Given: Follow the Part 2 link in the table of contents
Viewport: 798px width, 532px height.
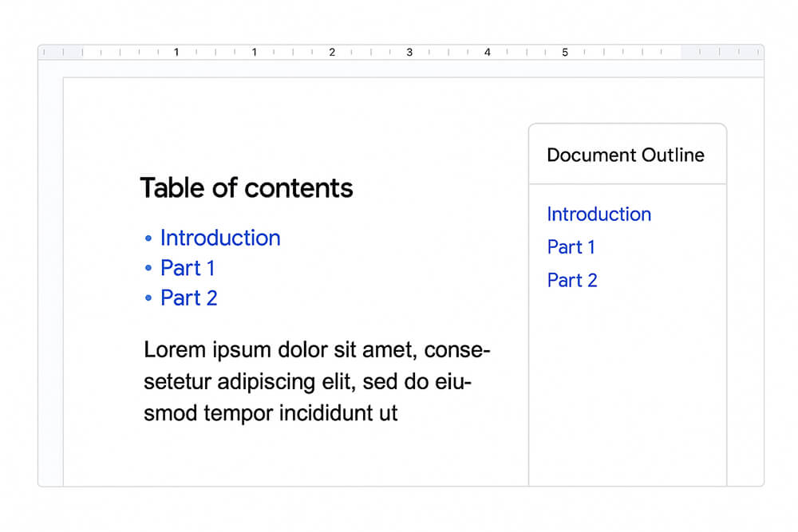Looking at the screenshot, I should click(x=188, y=298).
